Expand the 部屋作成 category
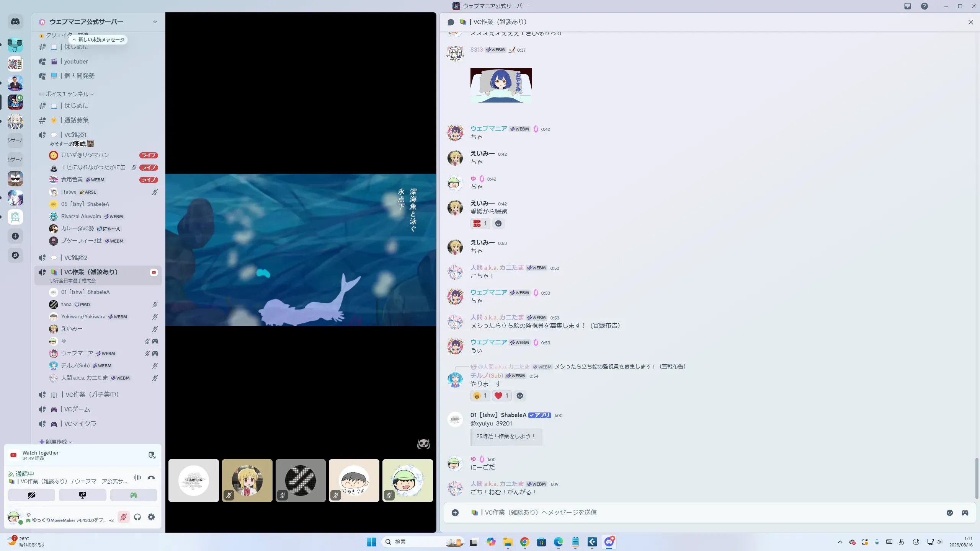Screen dimensions: 980x551 click(x=56, y=442)
